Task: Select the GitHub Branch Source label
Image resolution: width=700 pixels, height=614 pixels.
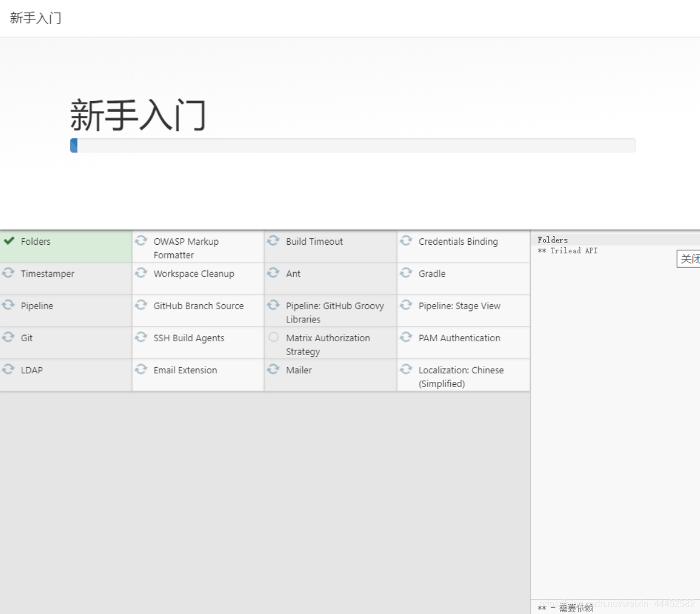Action: [198, 306]
